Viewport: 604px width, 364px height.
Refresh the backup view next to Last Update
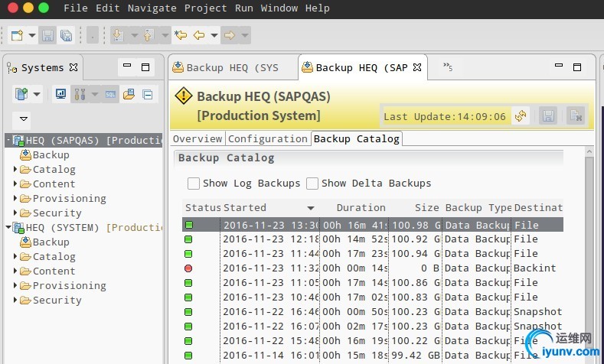[x=521, y=116]
